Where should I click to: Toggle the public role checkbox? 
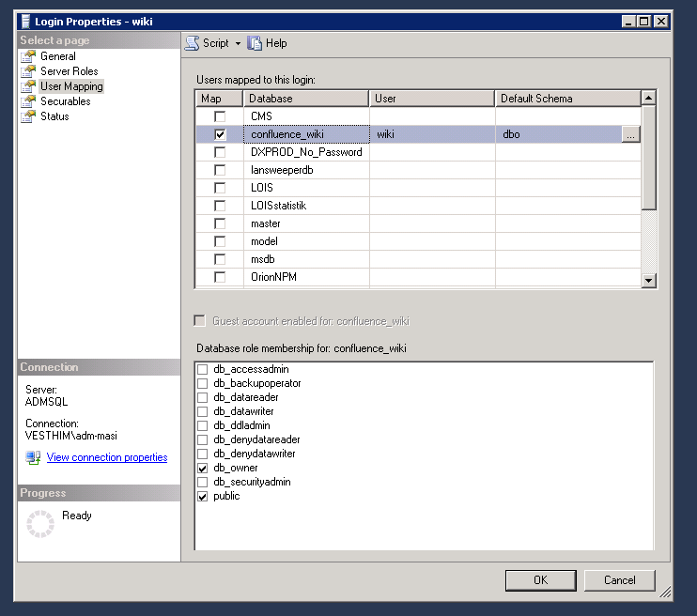202,497
